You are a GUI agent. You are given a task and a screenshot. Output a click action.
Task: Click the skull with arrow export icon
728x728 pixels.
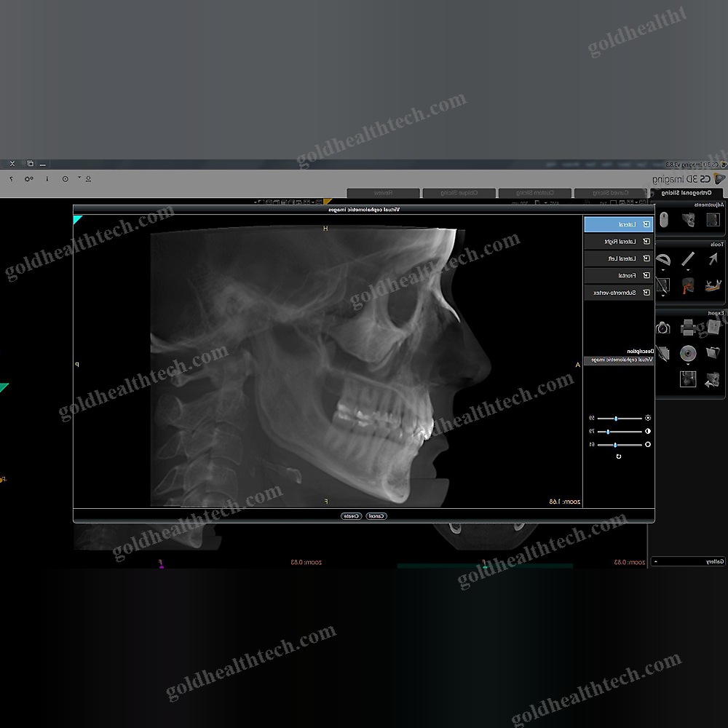(x=713, y=379)
